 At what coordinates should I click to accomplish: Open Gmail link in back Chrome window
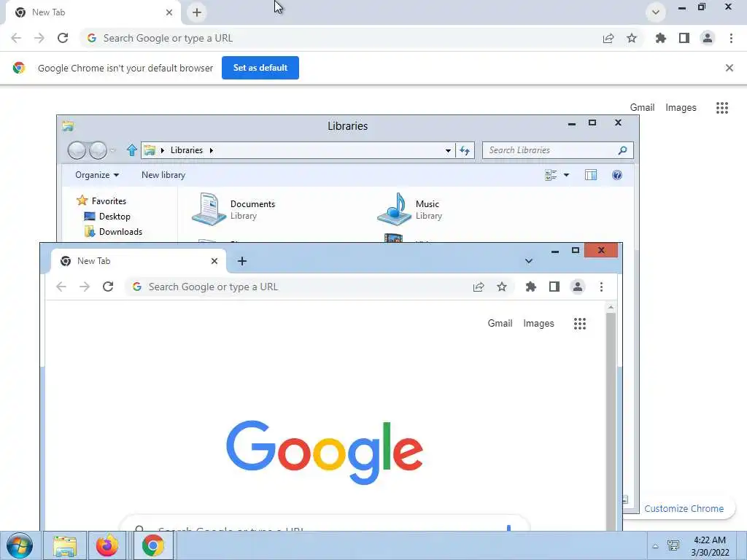tap(642, 108)
